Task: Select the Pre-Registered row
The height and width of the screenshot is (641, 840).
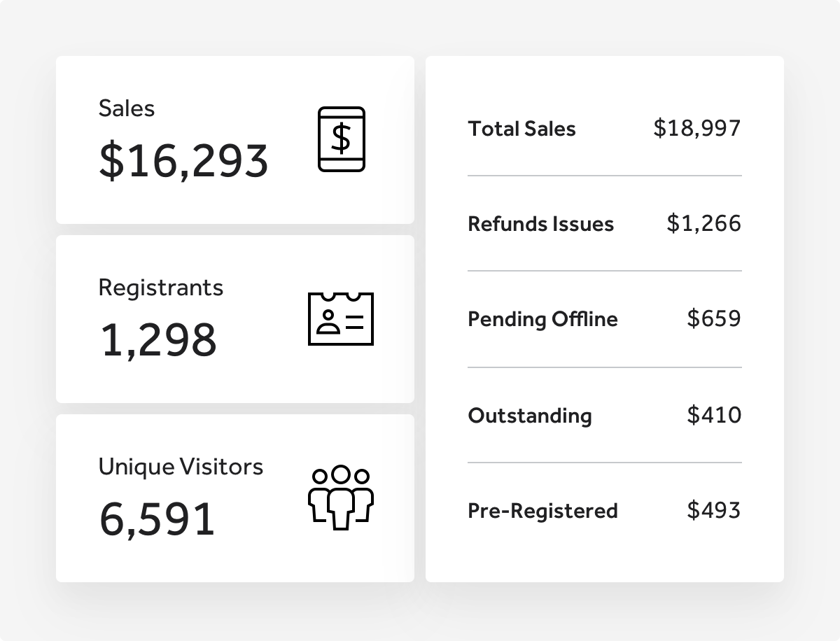Action: click(x=604, y=511)
